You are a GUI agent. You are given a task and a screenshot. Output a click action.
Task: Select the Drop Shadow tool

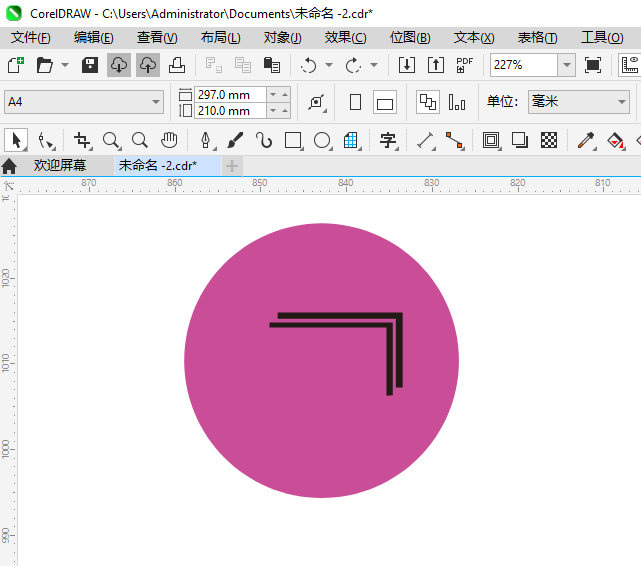[x=520, y=141]
